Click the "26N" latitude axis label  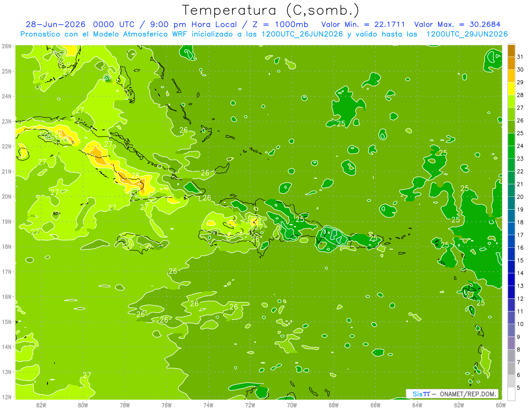7,46
